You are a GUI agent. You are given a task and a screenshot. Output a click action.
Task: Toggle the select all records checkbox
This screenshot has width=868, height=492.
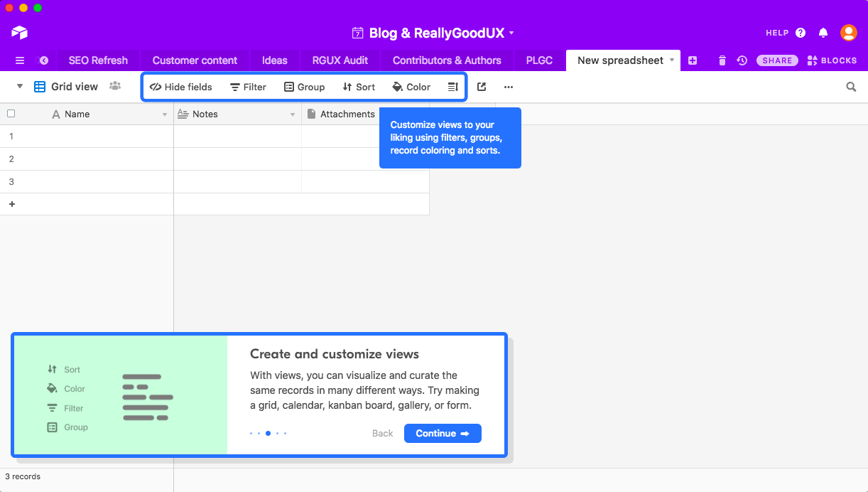click(x=11, y=114)
